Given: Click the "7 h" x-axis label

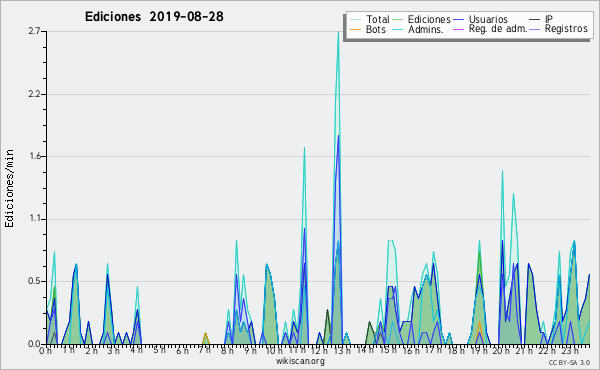Looking at the screenshot, I should pyautogui.click(x=204, y=350).
